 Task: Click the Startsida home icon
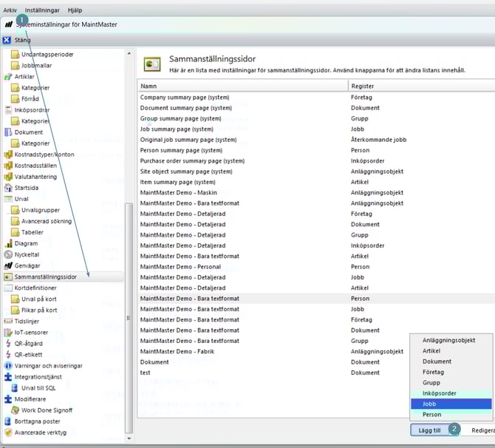click(8, 188)
